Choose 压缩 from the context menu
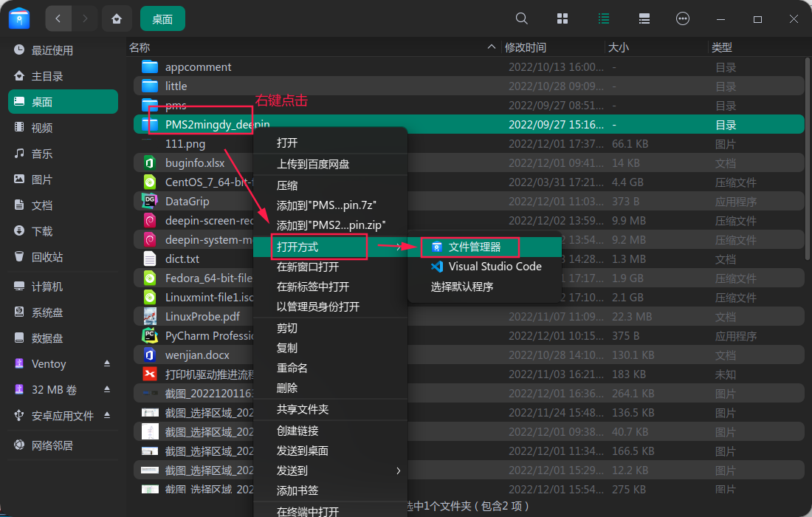 [330, 185]
